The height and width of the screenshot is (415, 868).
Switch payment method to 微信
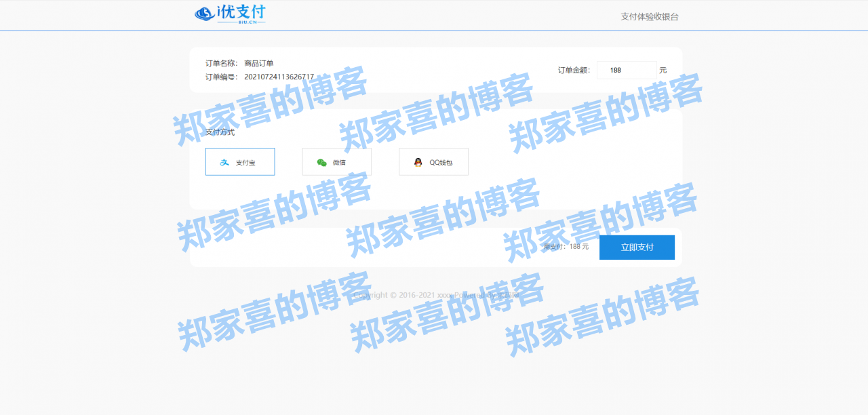(336, 161)
